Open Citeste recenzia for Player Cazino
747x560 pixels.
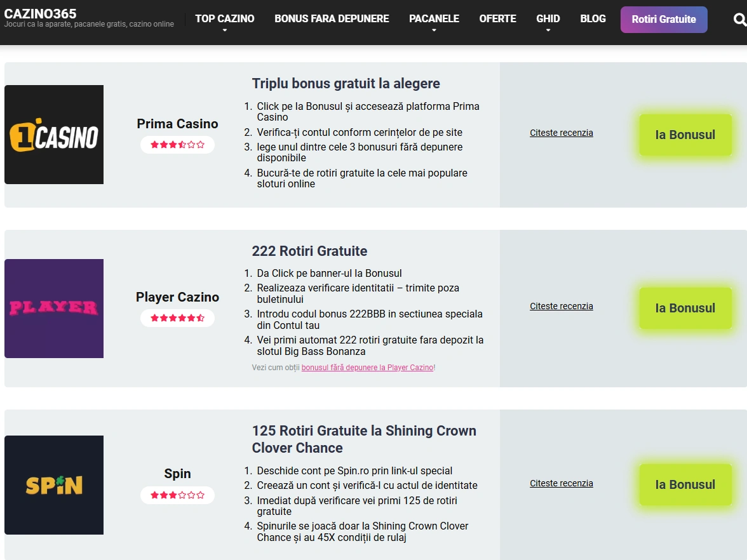pyautogui.click(x=562, y=306)
